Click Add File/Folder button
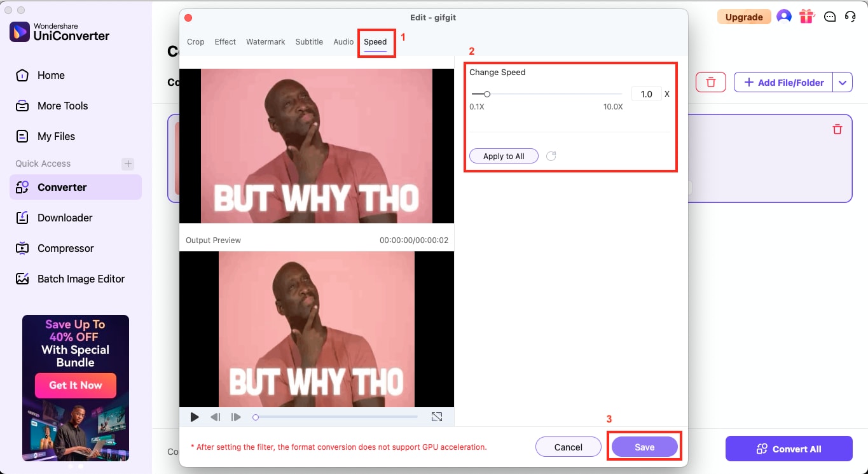868x474 pixels. click(783, 82)
